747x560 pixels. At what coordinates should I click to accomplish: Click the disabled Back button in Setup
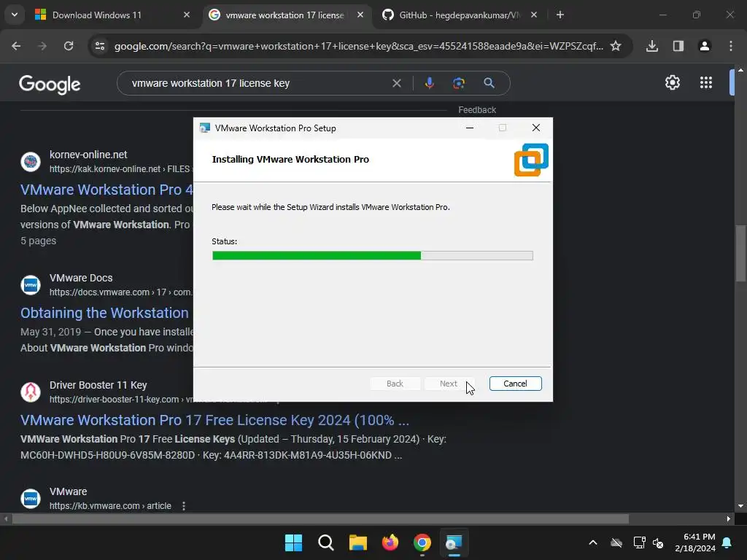(395, 384)
